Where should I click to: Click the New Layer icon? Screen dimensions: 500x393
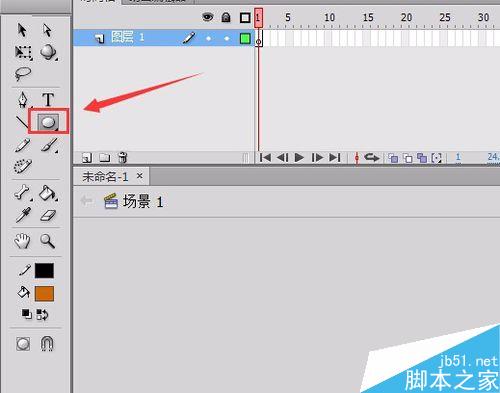click(87, 158)
